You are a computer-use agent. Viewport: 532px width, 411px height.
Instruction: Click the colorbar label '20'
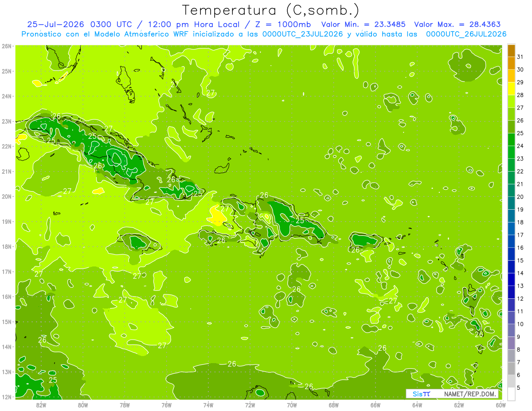[x=520, y=197]
